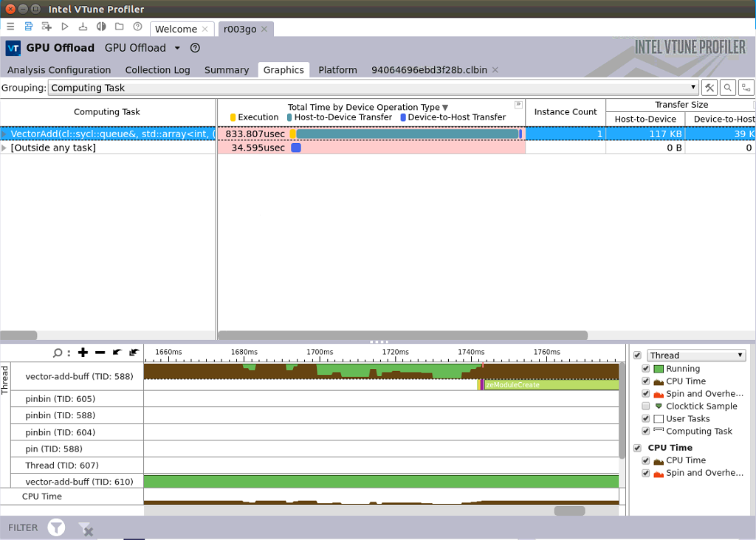Open the GPU Offload analysis type dropdown arrow
The width and height of the screenshot is (756, 540).
(177, 48)
